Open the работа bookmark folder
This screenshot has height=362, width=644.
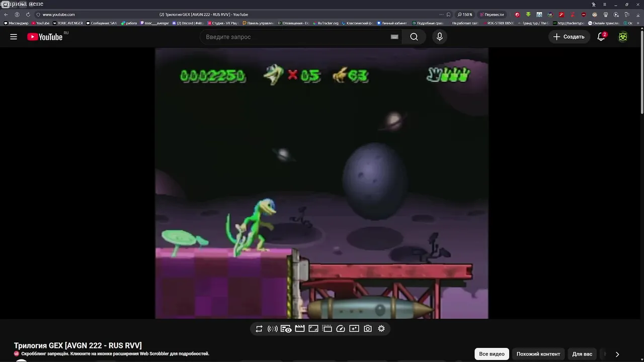(129, 23)
